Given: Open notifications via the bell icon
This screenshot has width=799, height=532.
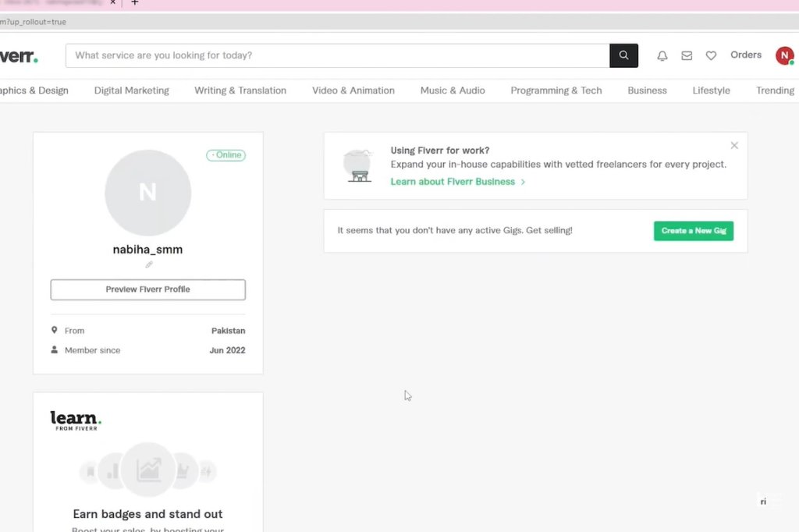Looking at the screenshot, I should (x=662, y=55).
